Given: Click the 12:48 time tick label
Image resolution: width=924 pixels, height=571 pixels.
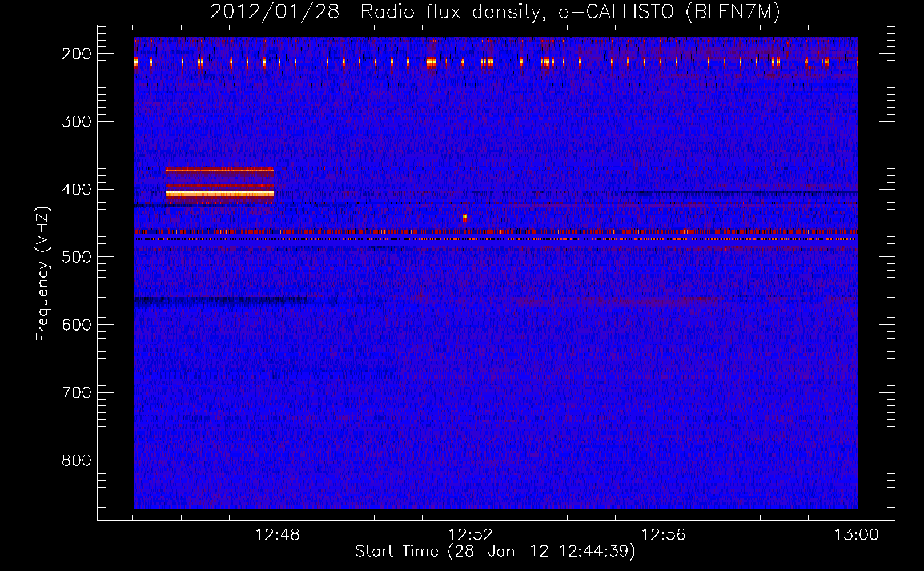Looking at the screenshot, I should coord(278,535).
